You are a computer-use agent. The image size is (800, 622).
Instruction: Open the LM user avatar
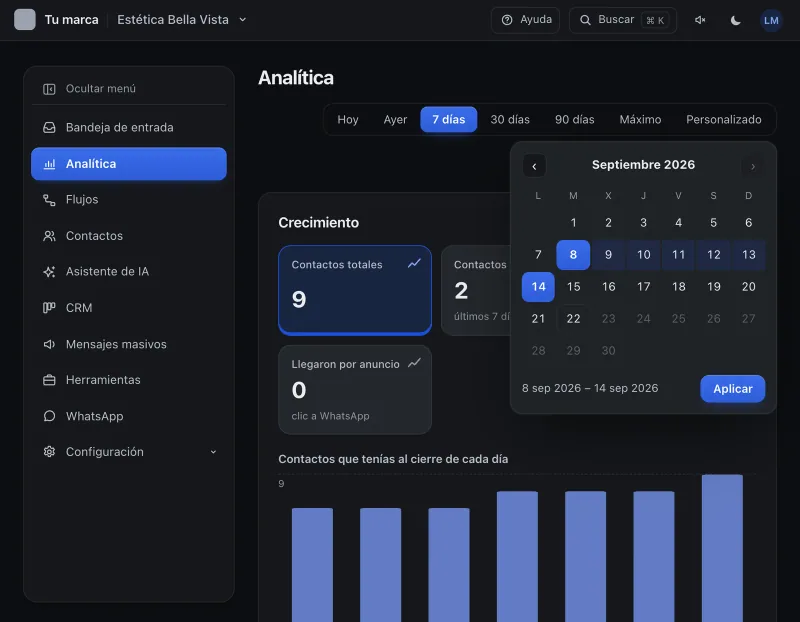771,20
